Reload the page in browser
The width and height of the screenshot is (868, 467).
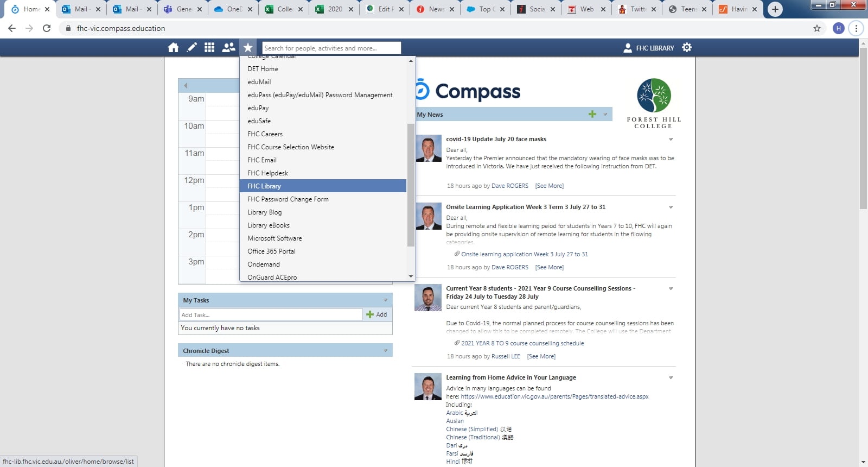coord(47,28)
